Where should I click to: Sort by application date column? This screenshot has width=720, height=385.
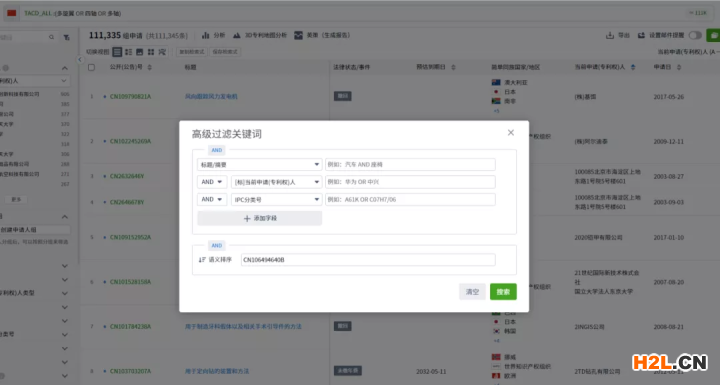[x=679, y=68]
